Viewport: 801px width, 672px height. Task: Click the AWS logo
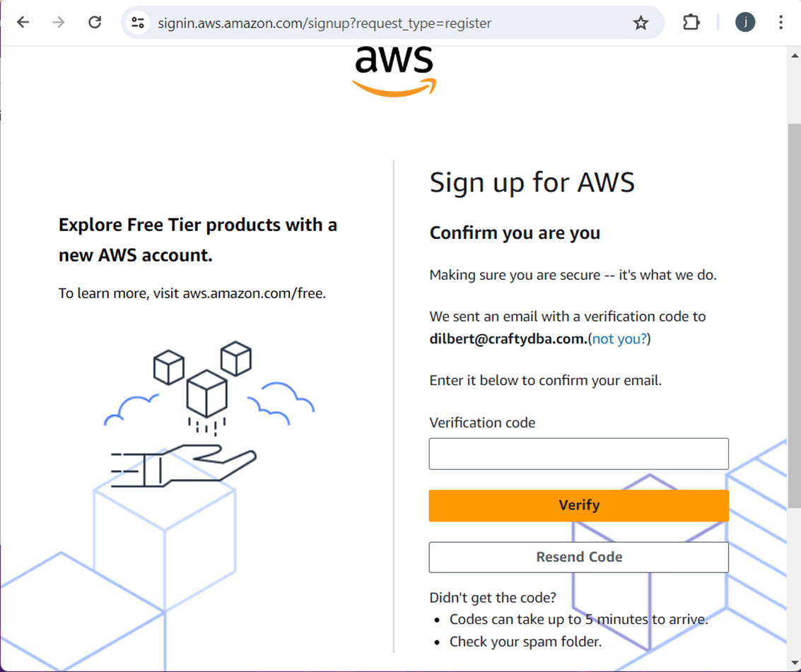click(x=394, y=71)
